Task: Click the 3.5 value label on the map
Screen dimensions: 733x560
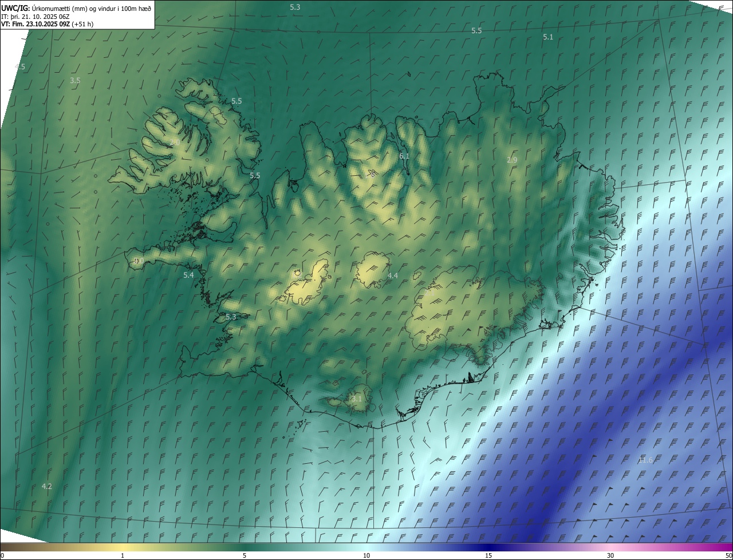Action: coord(75,81)
